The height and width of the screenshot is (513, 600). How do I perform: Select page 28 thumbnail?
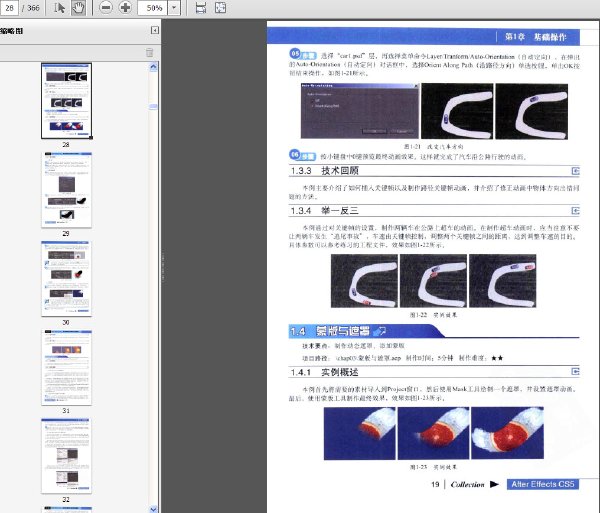[67, 101]
